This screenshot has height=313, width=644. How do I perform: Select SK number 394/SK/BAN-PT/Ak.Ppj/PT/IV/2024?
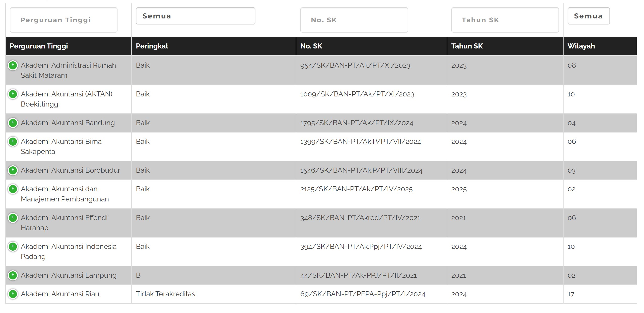click(361, 247)
